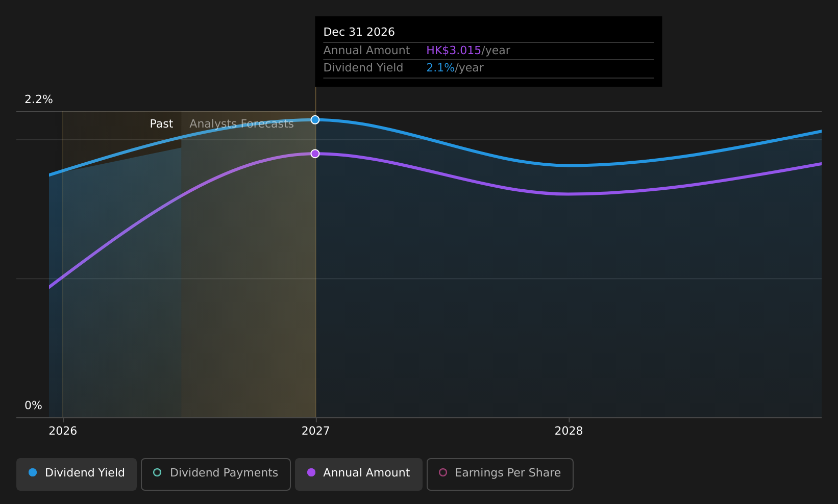This screenshot has width=838, height=504.
Task: Click the 2026 x-axis label
Action: (63, 431)
